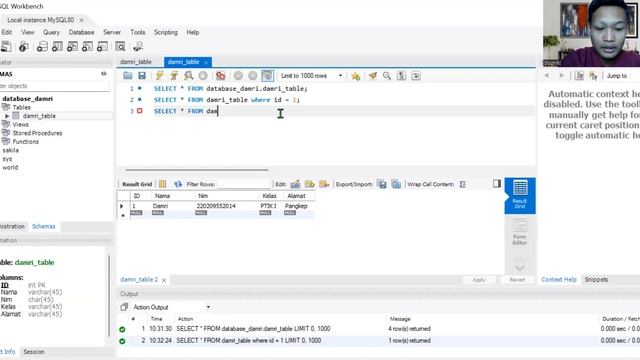Open the Server menu

click(x=111, y=32)
